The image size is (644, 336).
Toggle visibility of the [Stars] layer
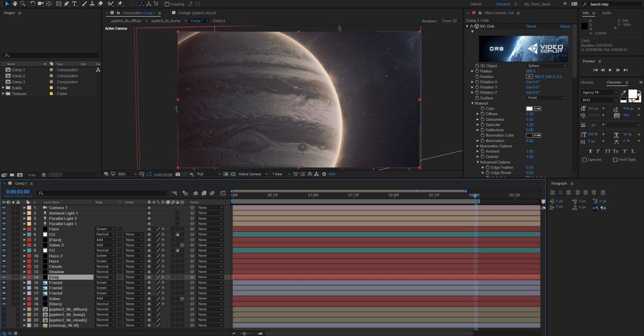(x=4, y=304)
